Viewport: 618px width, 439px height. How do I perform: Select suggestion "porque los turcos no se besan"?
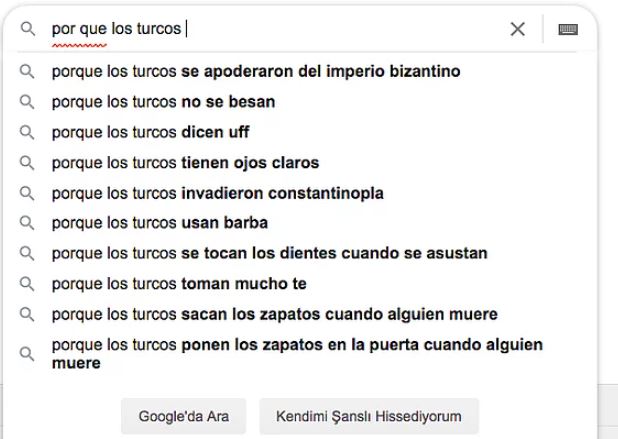163,102
